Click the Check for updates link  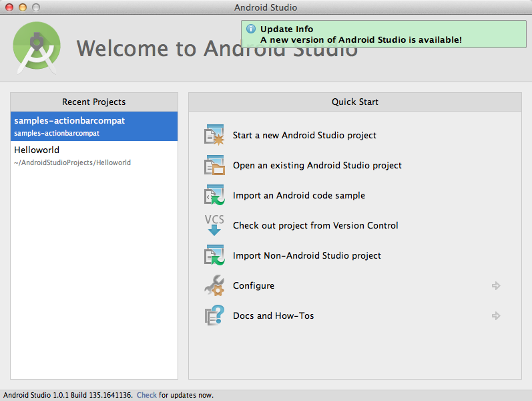pyautogui.click(x=147, y=395)
